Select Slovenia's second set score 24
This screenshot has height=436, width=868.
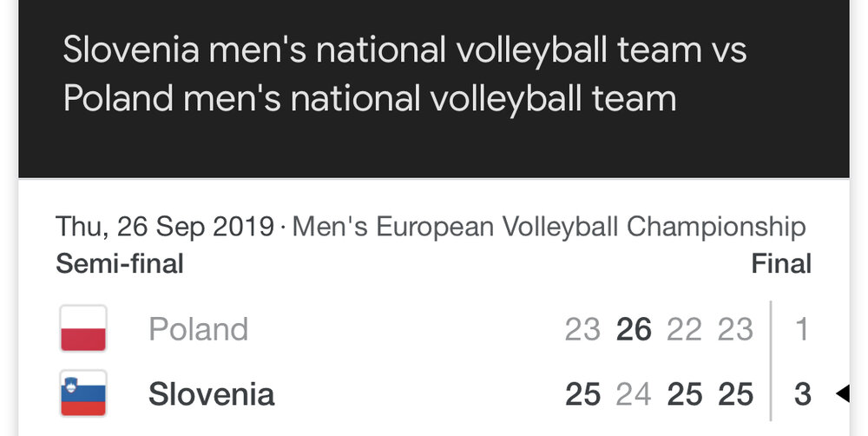(634, 394)
